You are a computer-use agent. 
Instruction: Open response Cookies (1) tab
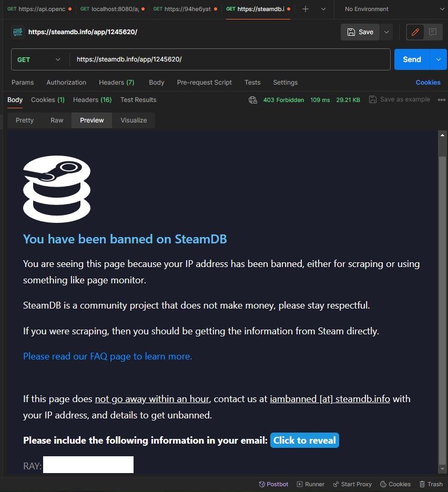coord(48,100)
